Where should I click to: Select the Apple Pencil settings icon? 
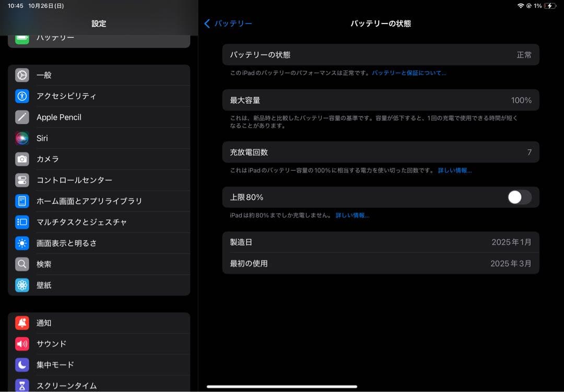(22, 117)
